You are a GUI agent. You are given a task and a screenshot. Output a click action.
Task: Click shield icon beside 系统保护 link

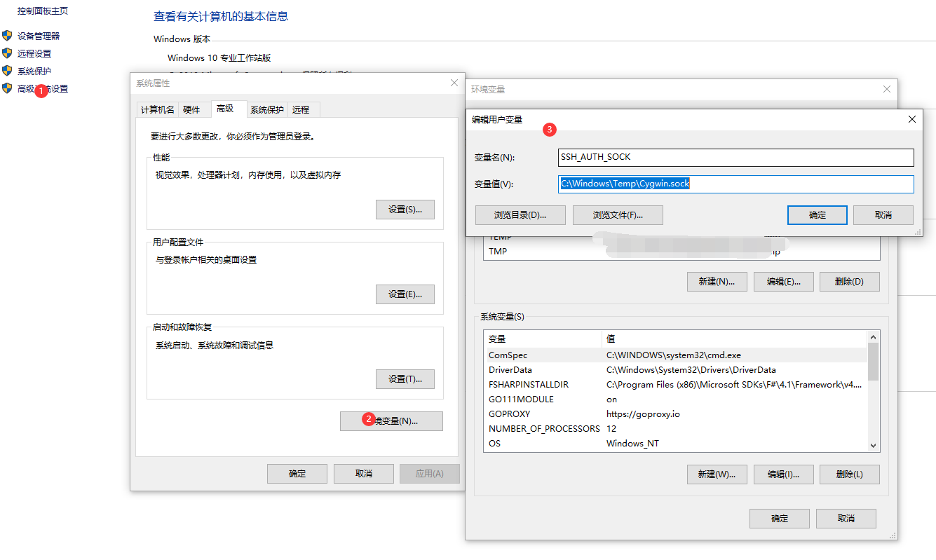pos(7,71)
